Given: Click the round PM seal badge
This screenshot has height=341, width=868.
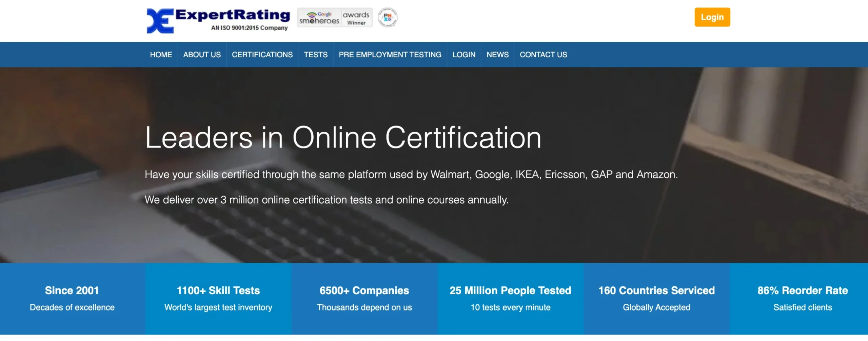Looking at the screenshot, I should click(387, 17).
